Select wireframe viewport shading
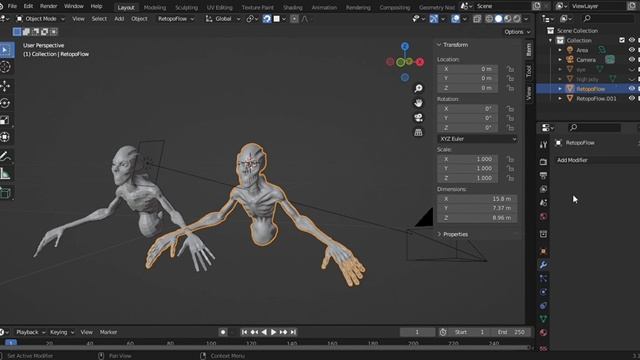This screenshot has width=640, height=360. point(489,19)
